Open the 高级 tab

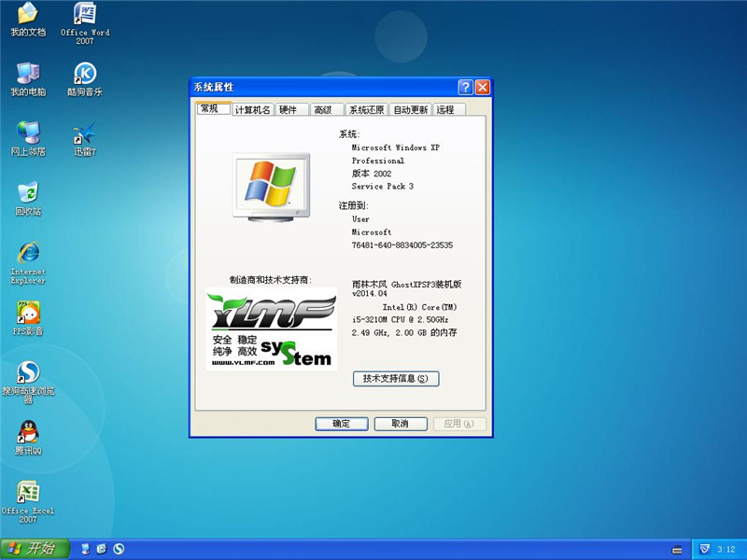point(326,109)
